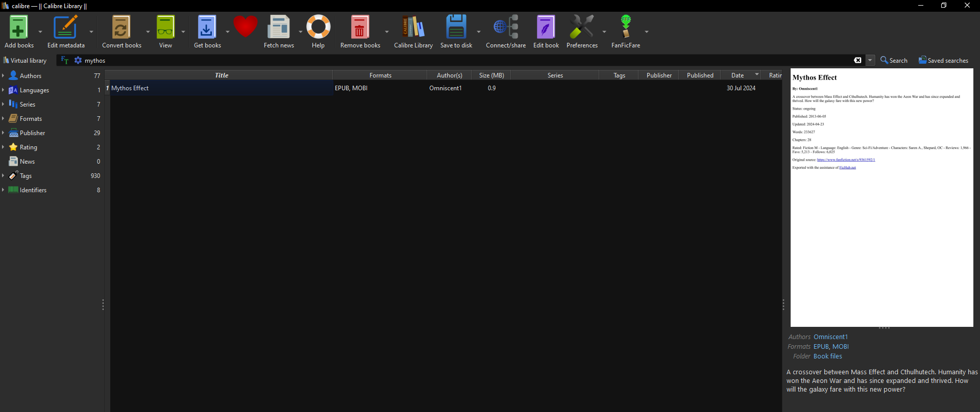Expand the Publisher category in tag browser
980x412 pixels.
click(3, 133)
